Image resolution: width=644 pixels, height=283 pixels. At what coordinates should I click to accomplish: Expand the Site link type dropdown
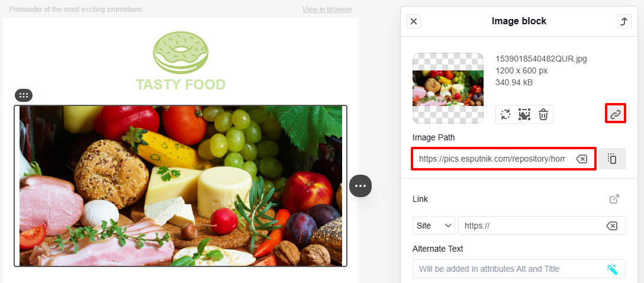(x=434, y=226)
